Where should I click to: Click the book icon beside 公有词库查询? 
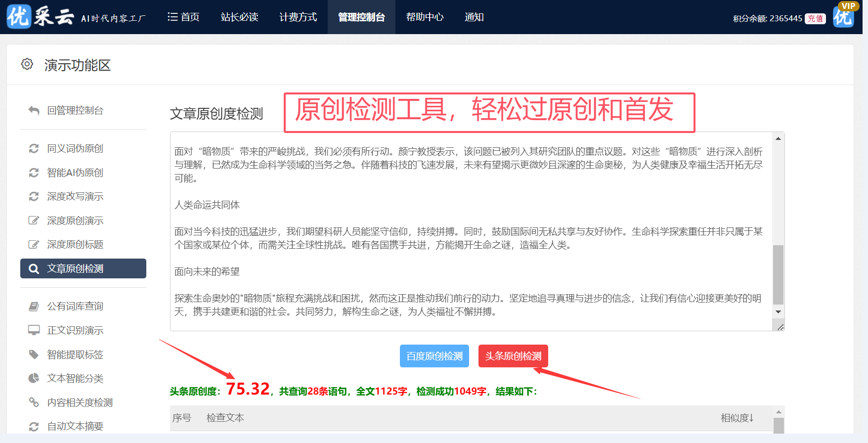click(x=34, y=307)
